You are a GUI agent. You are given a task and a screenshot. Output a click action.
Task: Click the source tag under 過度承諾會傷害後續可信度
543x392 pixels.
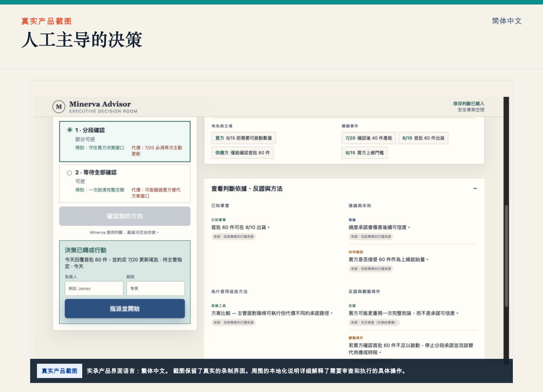point(371,237)
